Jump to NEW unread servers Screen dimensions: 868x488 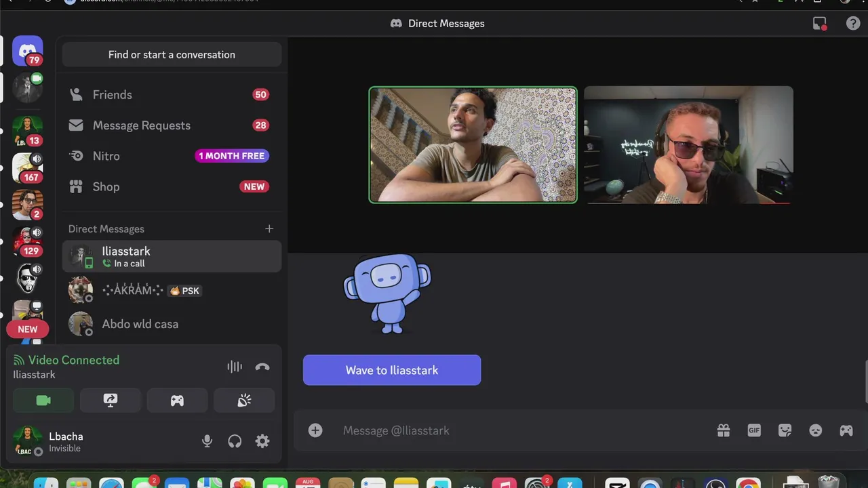click(28, 329)
